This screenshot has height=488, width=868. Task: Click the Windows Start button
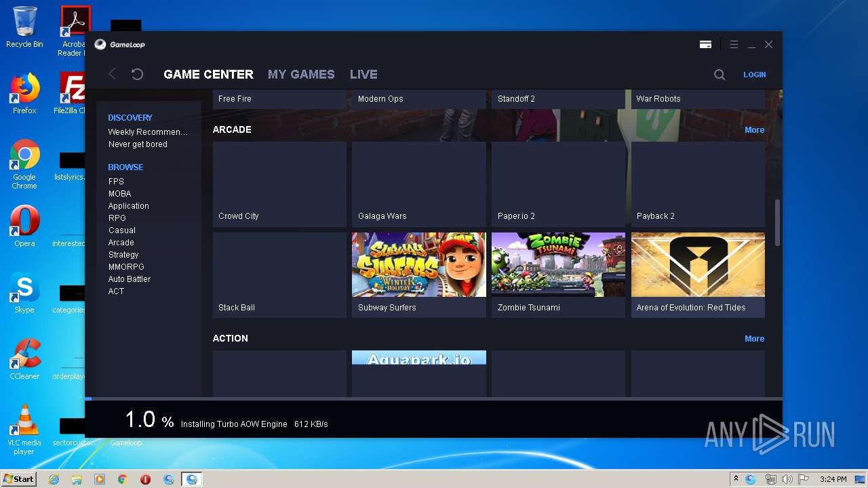[x=19, y=479]
